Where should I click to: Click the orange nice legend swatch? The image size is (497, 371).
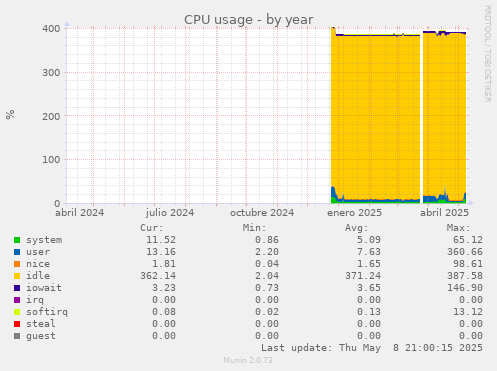click(17, 264)
